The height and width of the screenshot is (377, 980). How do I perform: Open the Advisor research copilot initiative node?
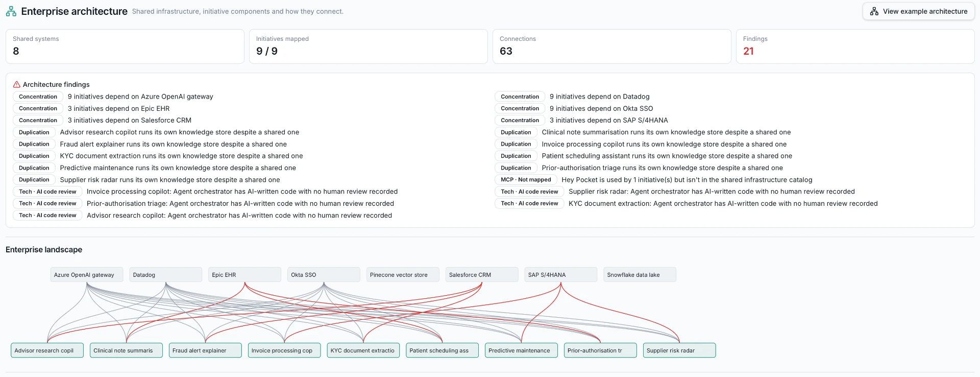[x=47, y=350]
